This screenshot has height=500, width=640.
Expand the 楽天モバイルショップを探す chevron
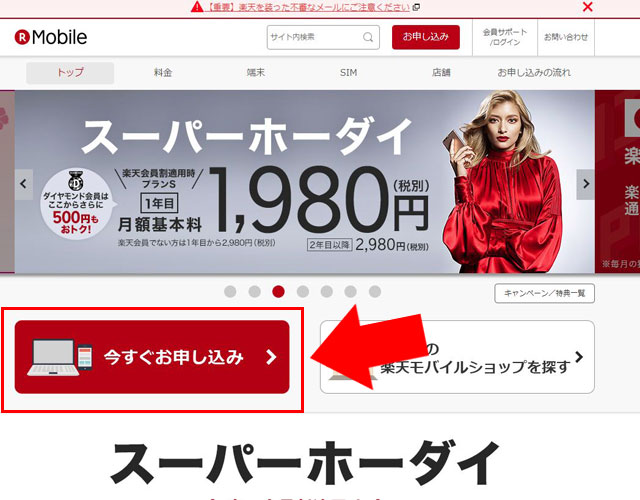579,357
